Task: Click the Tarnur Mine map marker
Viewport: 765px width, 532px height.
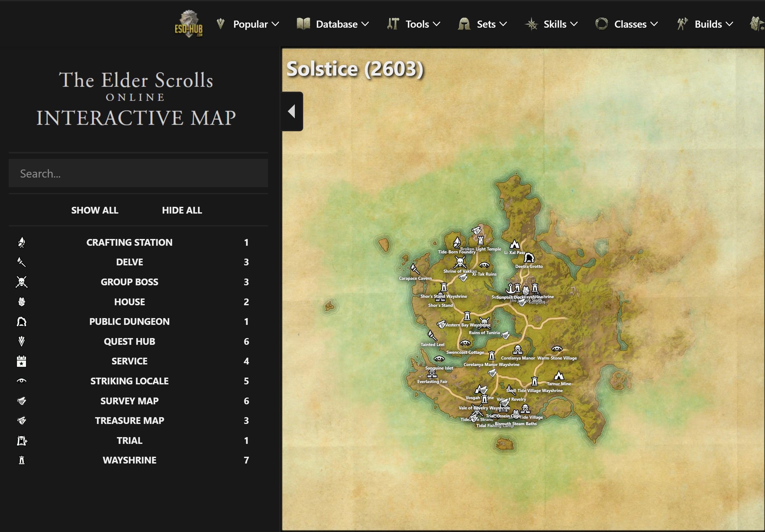Action: pyautogui.click(x=559, y=376)
